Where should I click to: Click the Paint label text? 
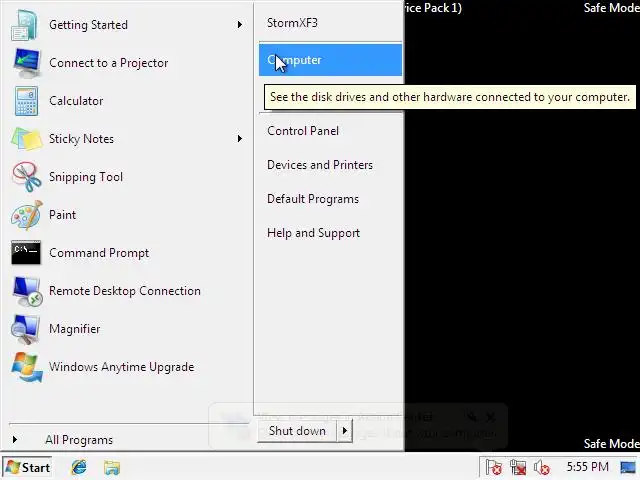pyautogui.click(x=62, y=215)
